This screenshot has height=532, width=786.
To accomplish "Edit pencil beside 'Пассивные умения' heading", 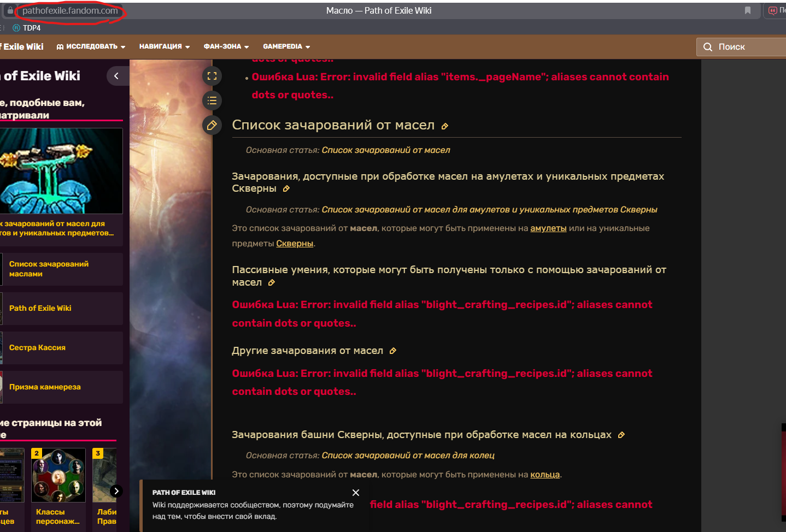I will pos(272,283).
